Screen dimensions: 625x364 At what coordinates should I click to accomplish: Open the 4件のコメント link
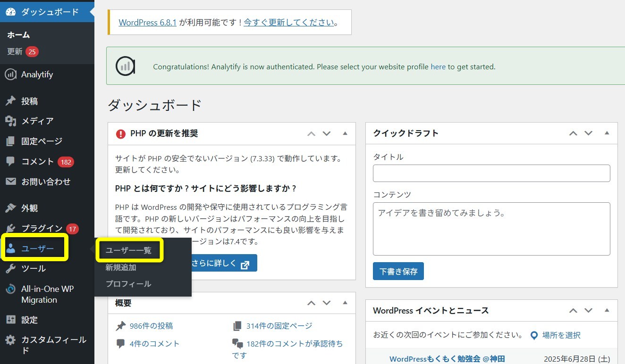pyautogui.click(x=154, y=344)
